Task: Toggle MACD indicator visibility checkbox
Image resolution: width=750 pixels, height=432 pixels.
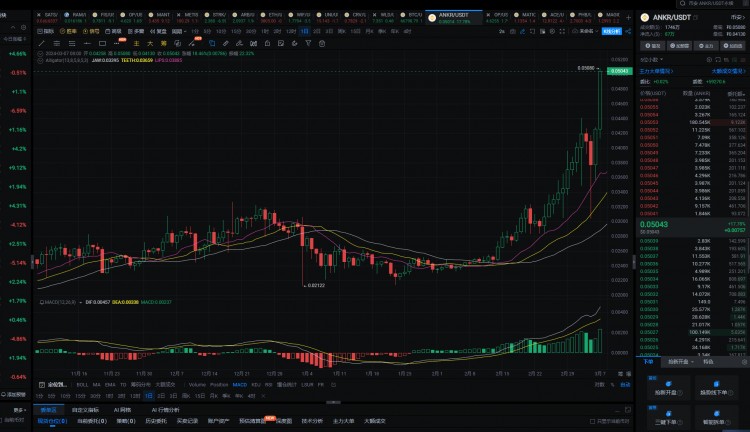Action: click(42, 302)
